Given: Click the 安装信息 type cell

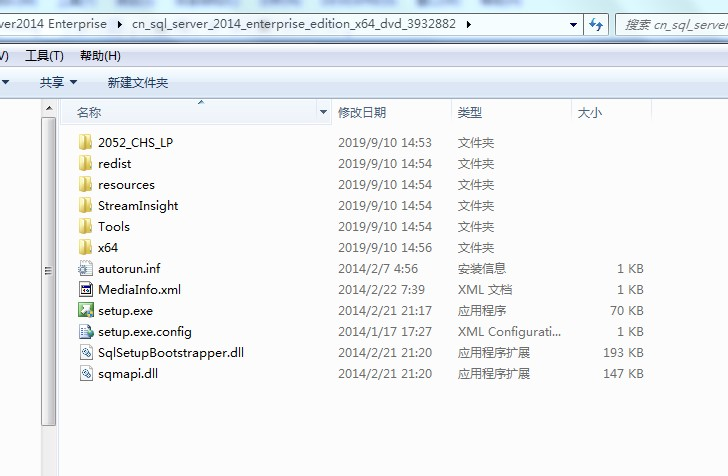Looking at the screenshot, I should click(481, 268).
